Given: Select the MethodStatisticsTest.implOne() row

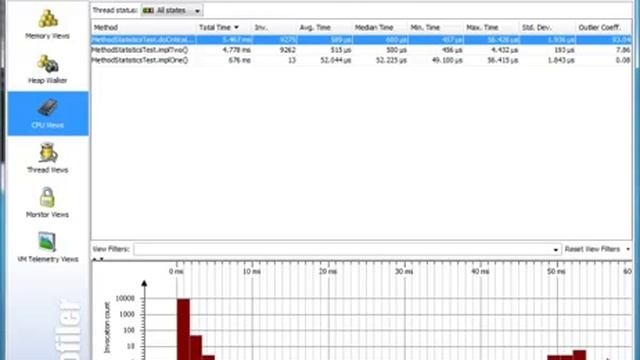Looking at the screenshot, I should pyautogui.click(x=361, y=60).
